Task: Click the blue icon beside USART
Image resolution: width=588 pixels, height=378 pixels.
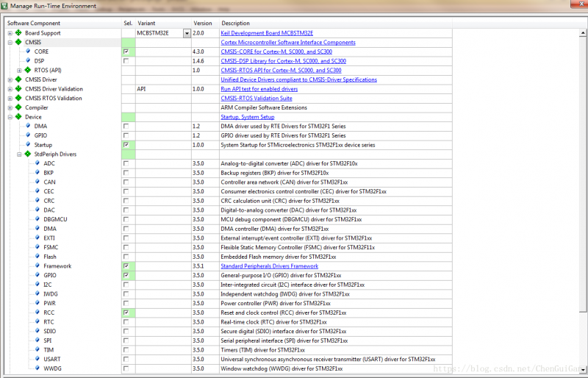Action: pos(37,359)
